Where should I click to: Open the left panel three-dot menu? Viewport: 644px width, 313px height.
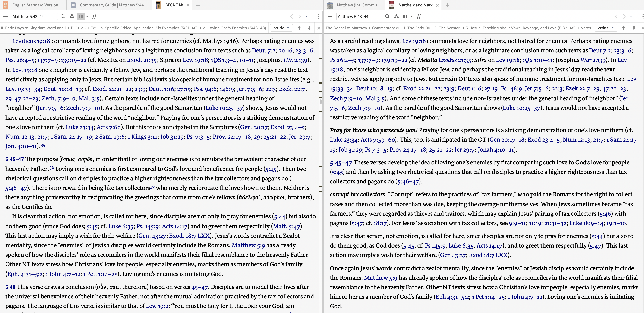pos(318,16)
